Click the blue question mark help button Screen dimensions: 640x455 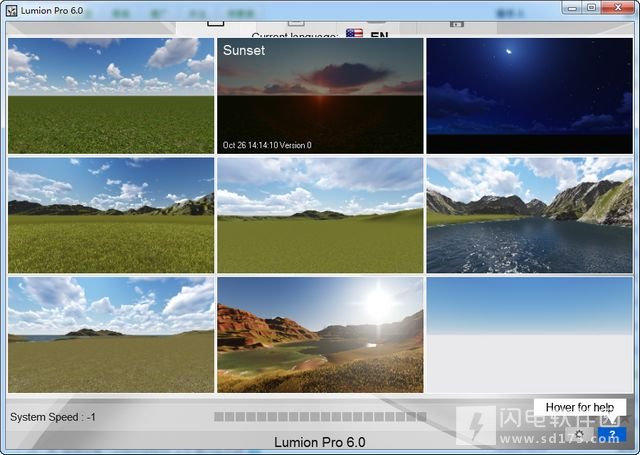pos(611,434)
